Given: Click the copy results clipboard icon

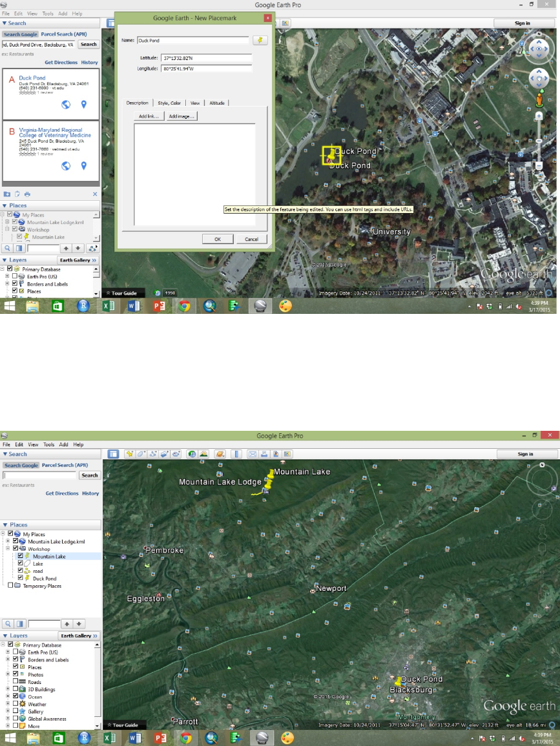Looking at the screenshot, I should [x=17, y=194].
